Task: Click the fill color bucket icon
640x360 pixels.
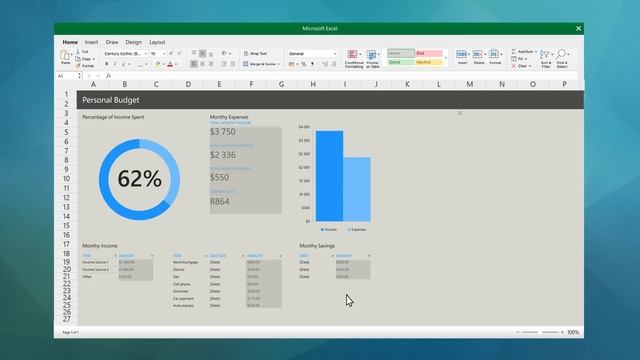Action: pos(158,64)
